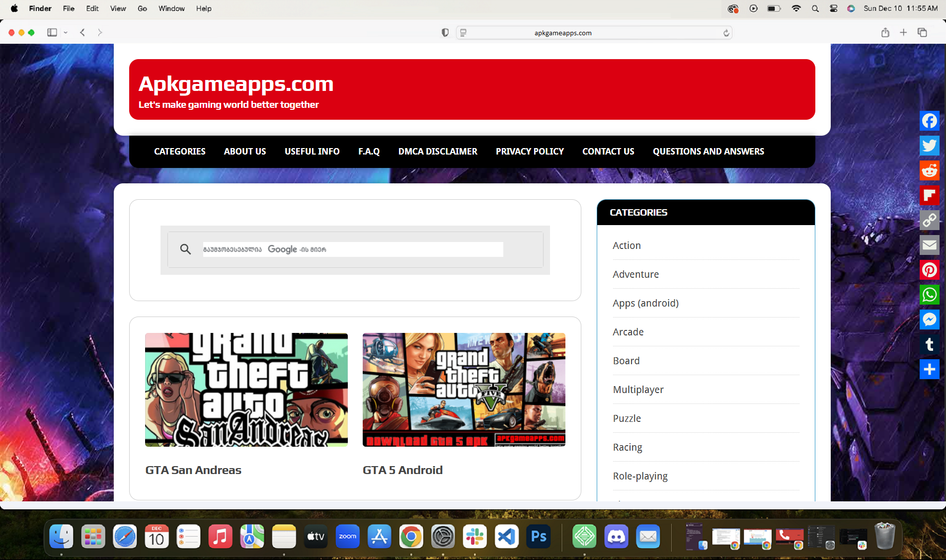
Task: Select the Adventure category link
Action: pos(635,274)
